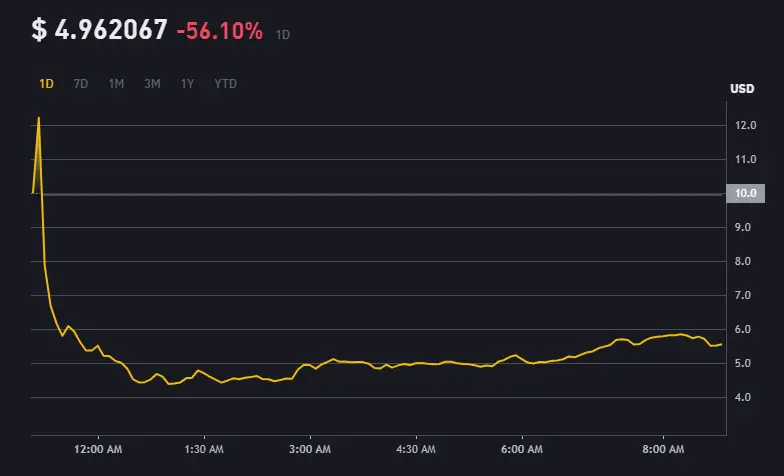The height and width of the screenshot is (476, 784).
Task: Click the 12:00 AM time label
Action: click(98, 450)
